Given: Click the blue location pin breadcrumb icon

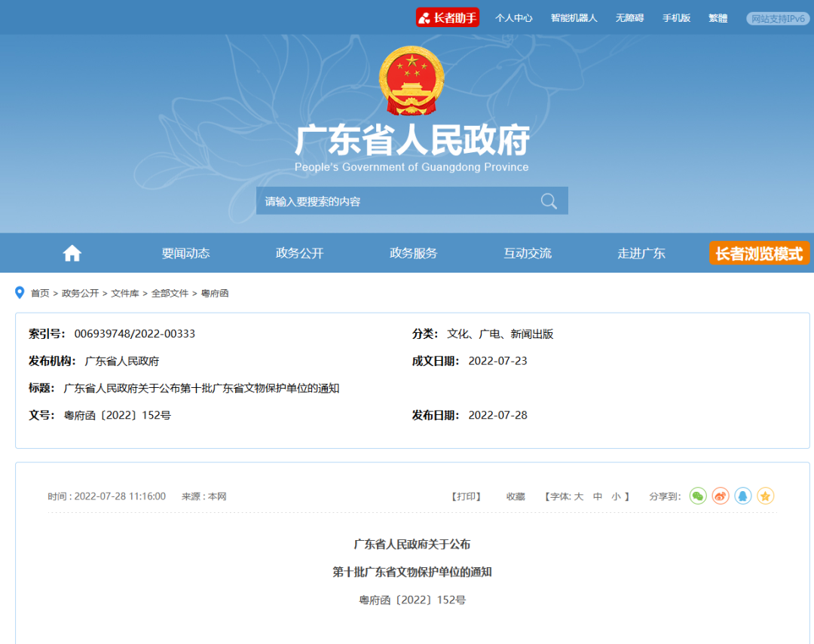Looking at the screenshot, I should (20, 292).
